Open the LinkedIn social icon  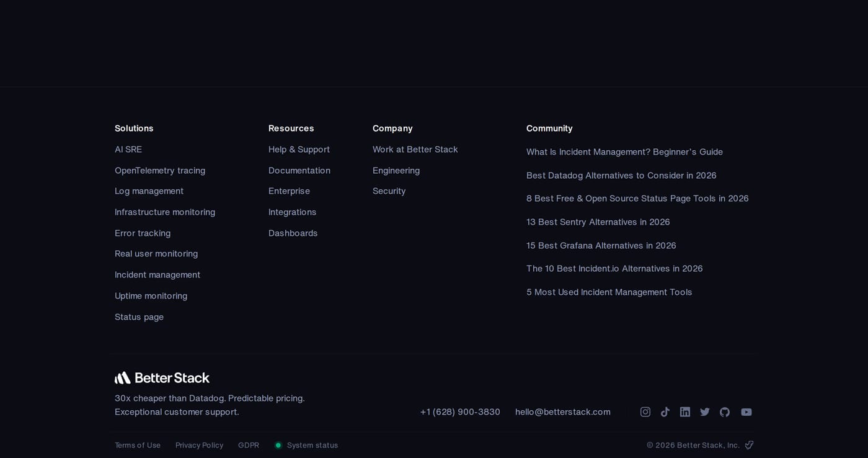pyautogui.click(x=685, y=412)
